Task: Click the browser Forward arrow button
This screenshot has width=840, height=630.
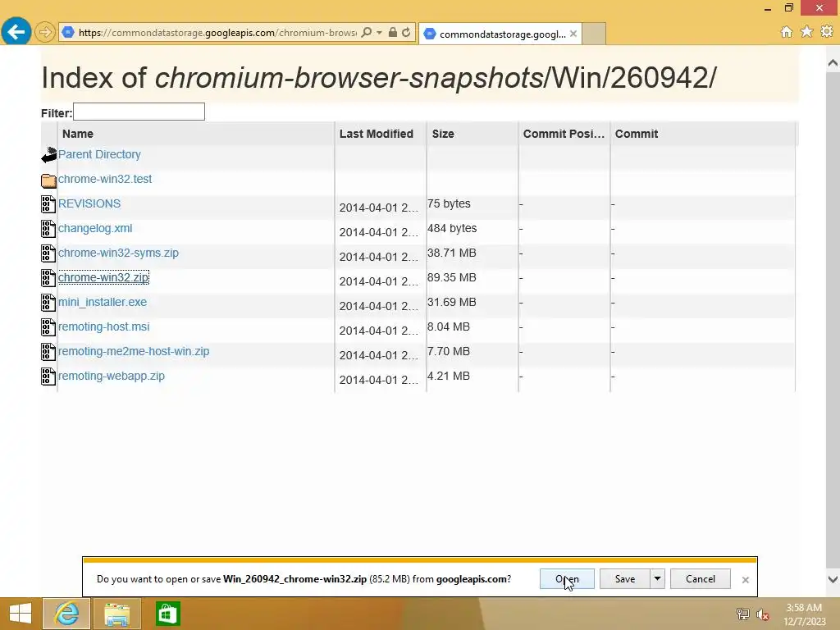Action: pyautogui.click(x=45, y=32)
